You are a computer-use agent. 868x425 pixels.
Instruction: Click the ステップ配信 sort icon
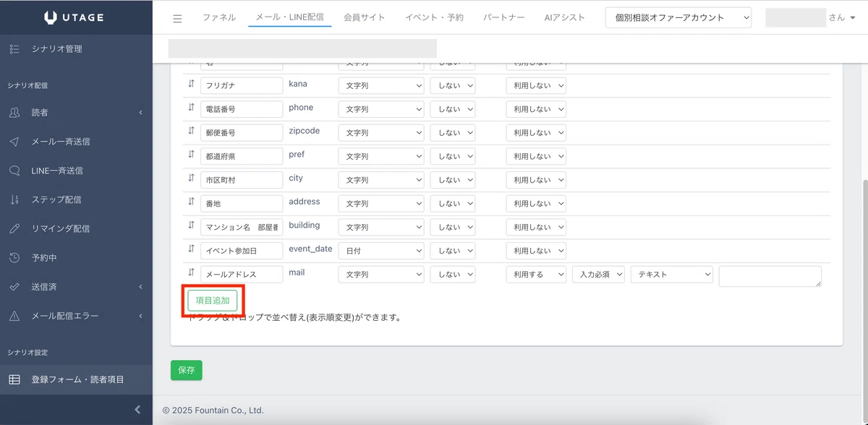click(14, 199)
